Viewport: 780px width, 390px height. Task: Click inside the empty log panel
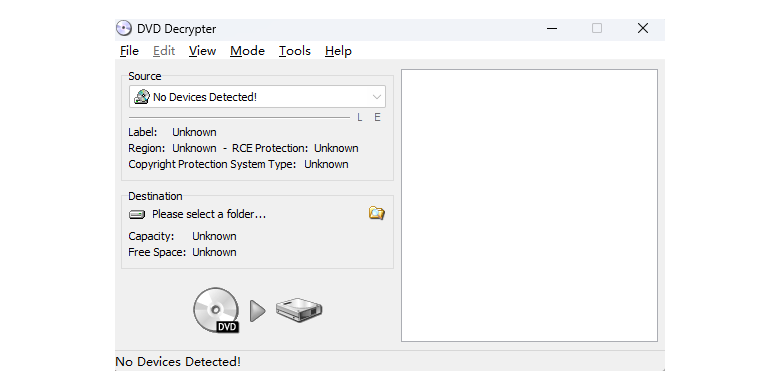tap(529, 205)
